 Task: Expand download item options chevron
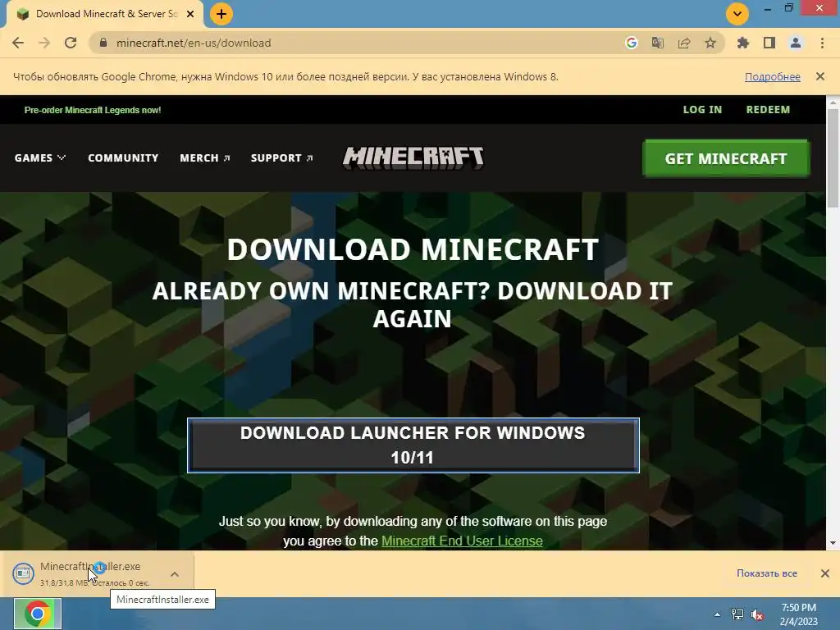click(175, 574)
